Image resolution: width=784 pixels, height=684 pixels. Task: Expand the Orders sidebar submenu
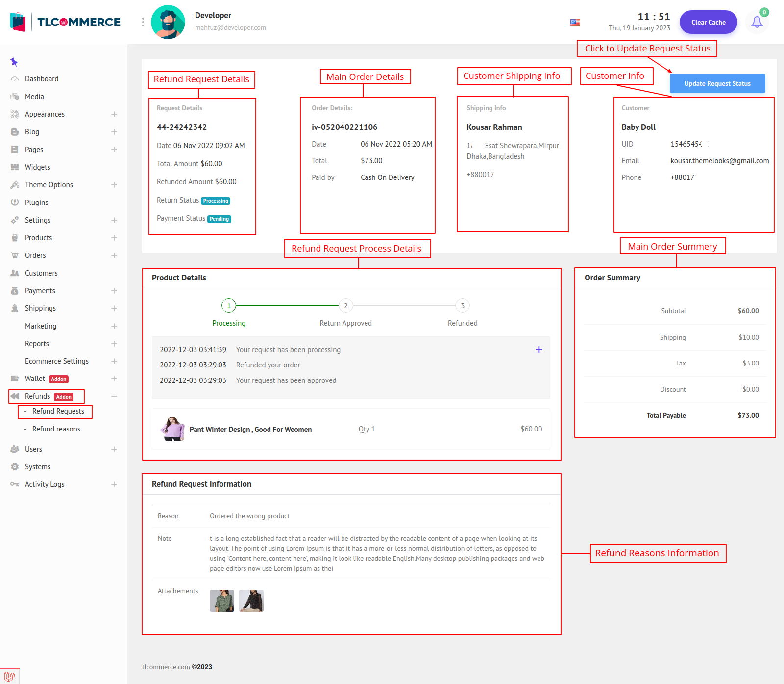[x=114, y=255]
